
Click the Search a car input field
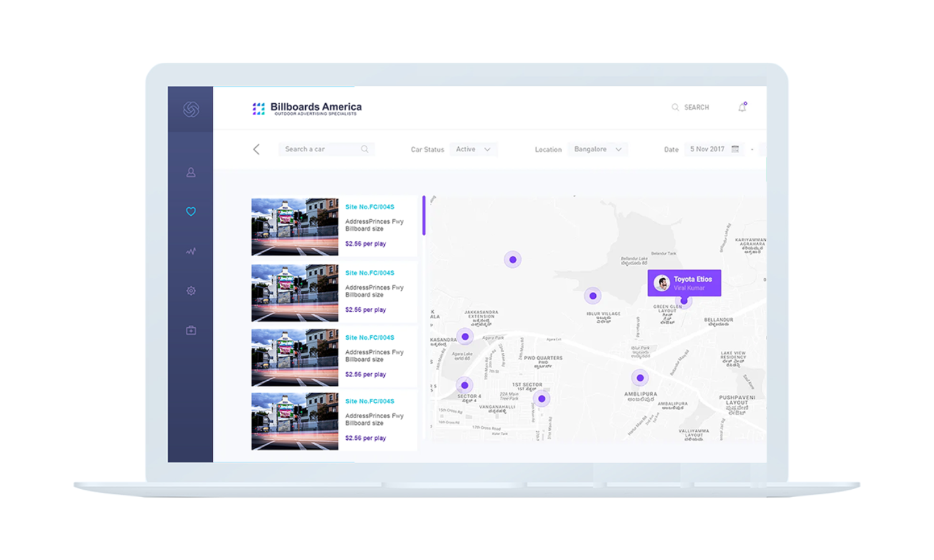coord(326,149)
